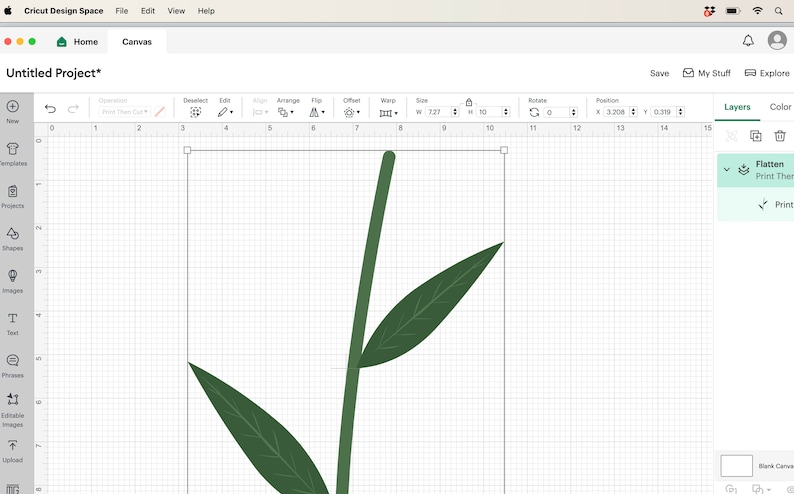
Task: Click the top-right selection handle
Action: (504, 150)
